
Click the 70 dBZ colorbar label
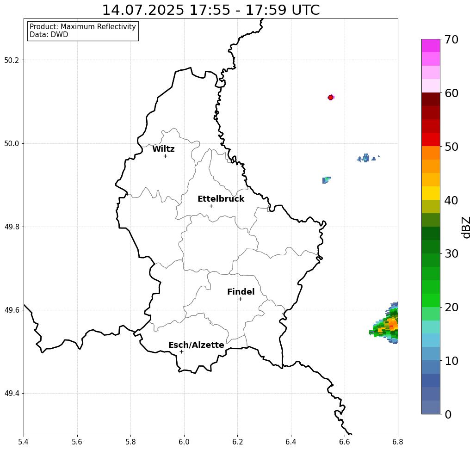451,39
